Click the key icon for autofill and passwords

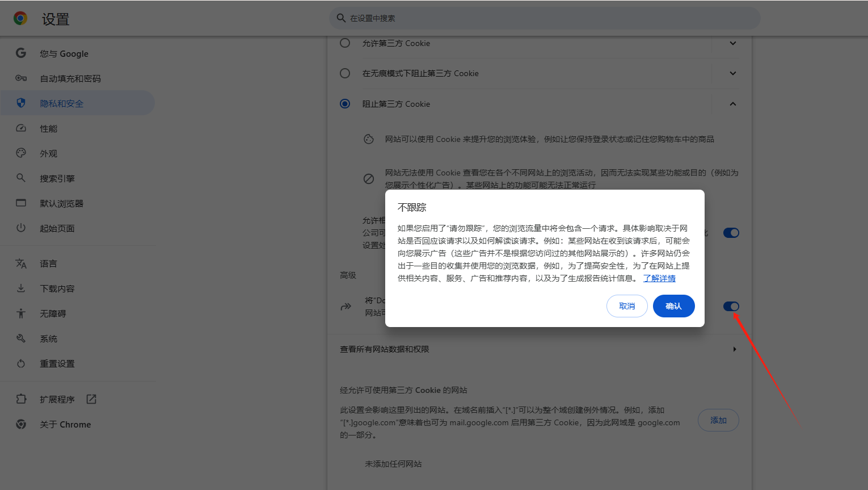pyautogui.click(x=21, y=78)
